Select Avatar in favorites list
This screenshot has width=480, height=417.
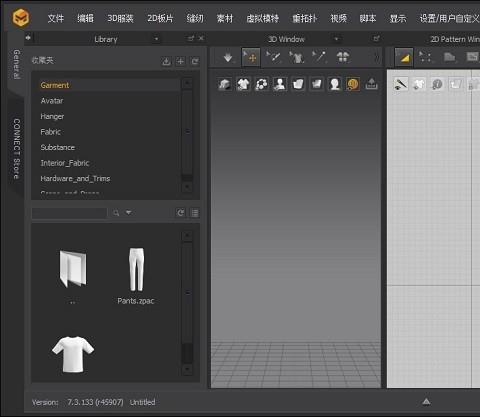click(52, 101)
